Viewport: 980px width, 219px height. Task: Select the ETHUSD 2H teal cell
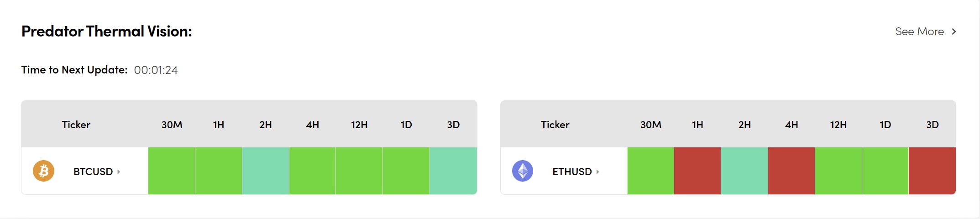[x=744, y=171]
